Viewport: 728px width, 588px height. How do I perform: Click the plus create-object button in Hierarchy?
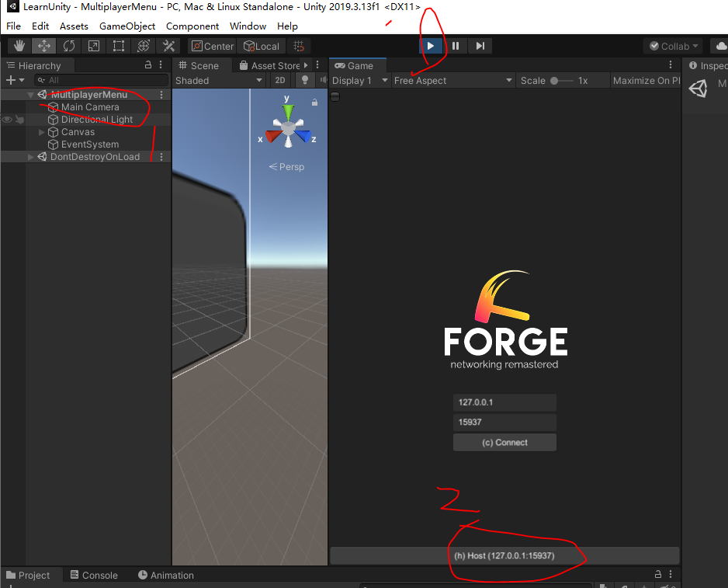pos(15,80)
